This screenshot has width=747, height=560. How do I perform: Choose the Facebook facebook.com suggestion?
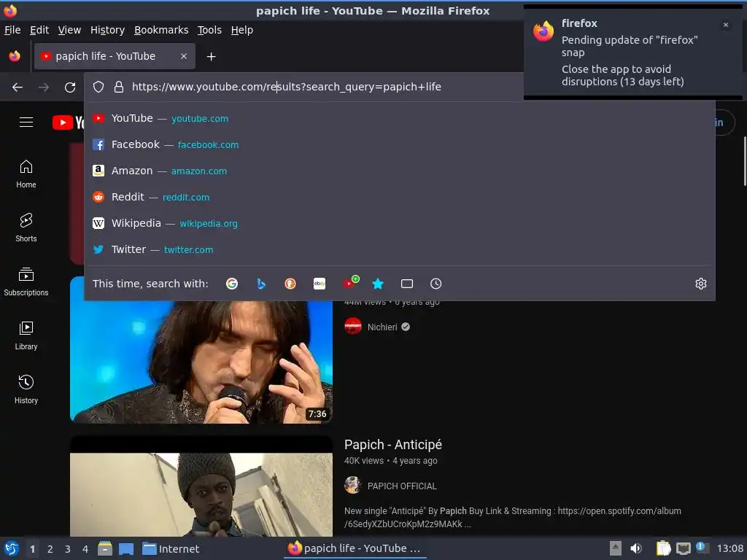pyautogui.click(x=399, y=145)
